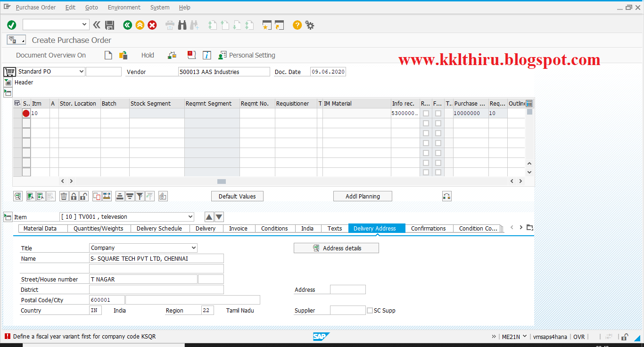Open the Environment menu

pos(124,8)
